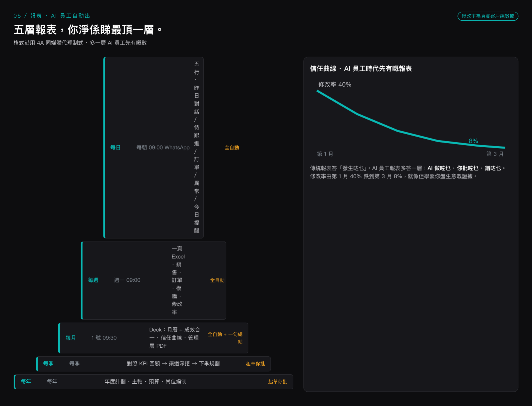532x406 pixels.
Task: Click the teal bold '每年' row label
Action: tap(26, 381)
